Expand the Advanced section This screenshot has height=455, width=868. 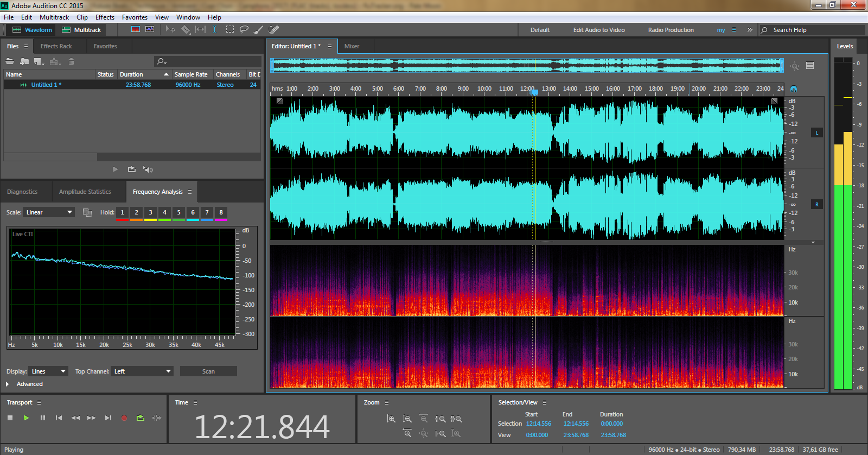pos(8,384)
